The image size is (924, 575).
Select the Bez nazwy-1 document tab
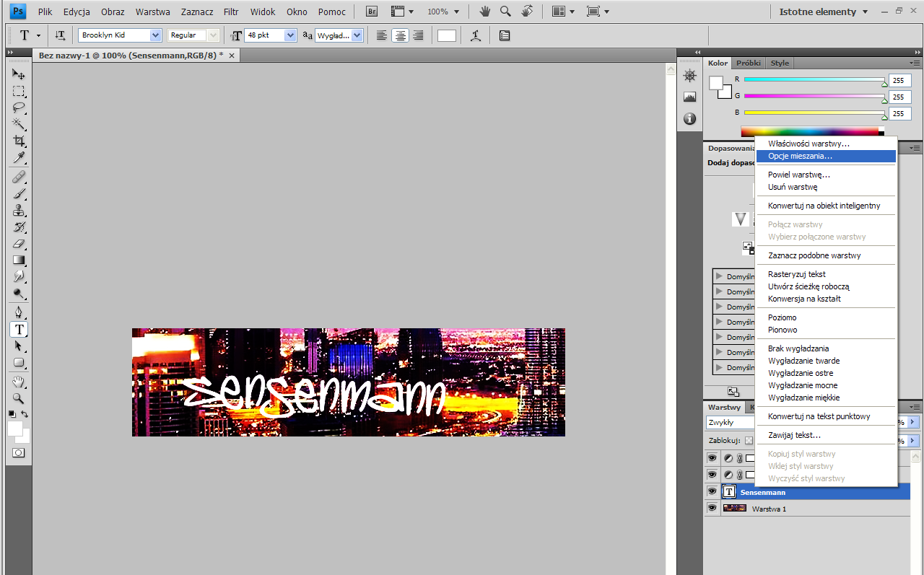131,55
